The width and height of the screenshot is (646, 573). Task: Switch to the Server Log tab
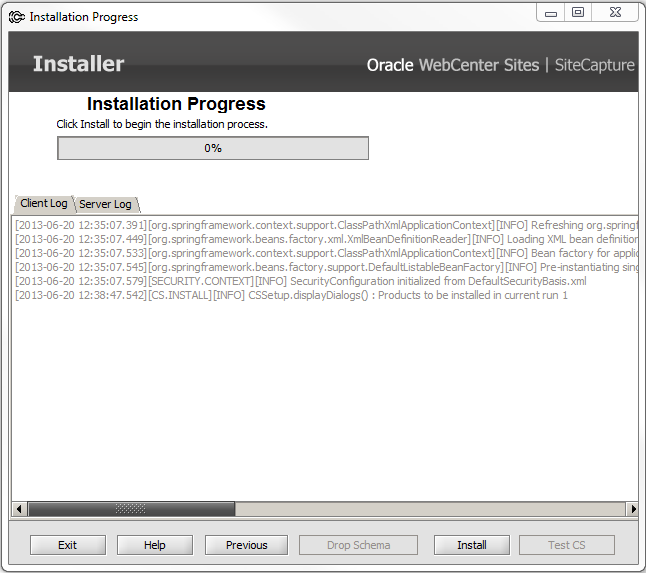pyautogui.click(x=105, y=204)
